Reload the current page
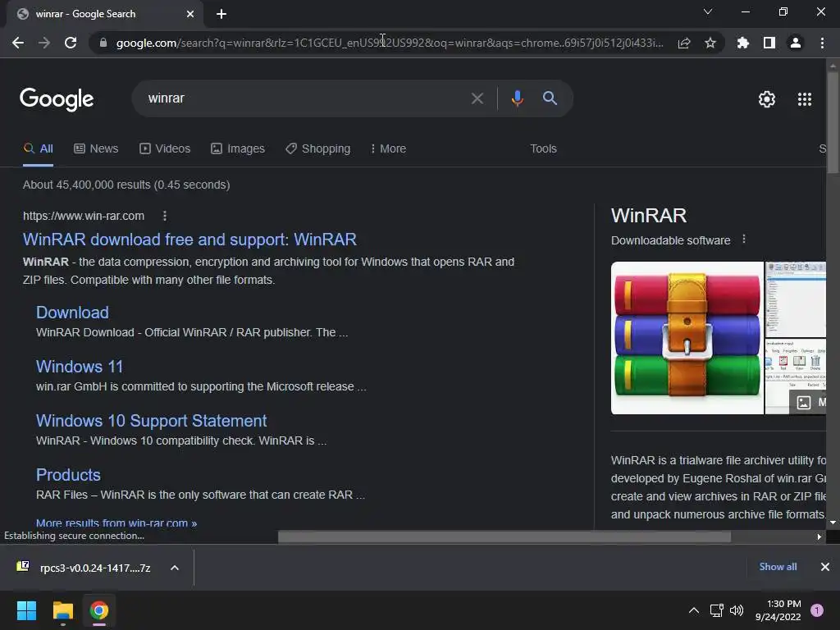Viewport: 840px width, 630px height. [x=71, y=43]
